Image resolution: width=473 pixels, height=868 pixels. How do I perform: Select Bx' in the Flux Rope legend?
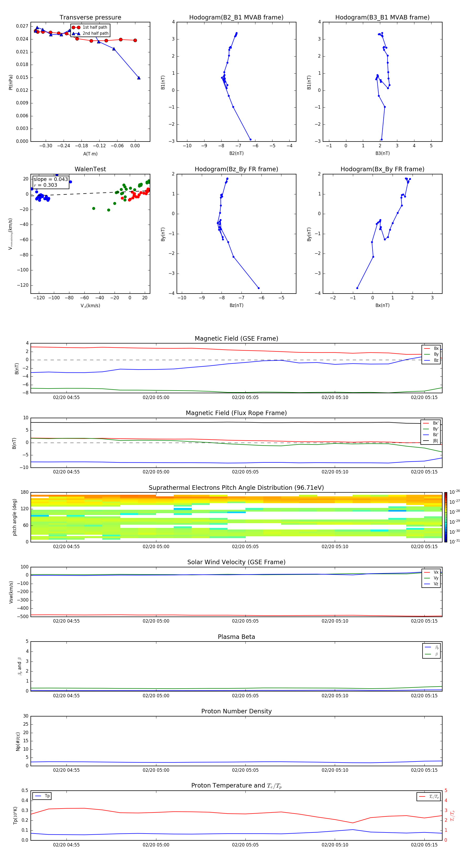(x=431, y=423)
